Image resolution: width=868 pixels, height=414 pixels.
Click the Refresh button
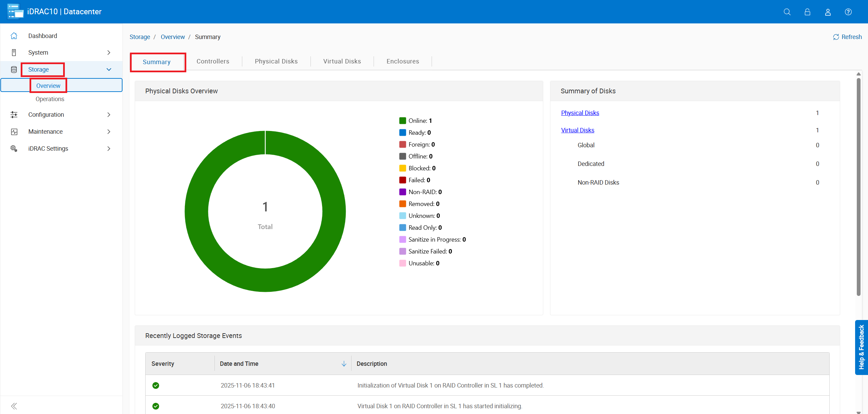(x=847, y=37)
